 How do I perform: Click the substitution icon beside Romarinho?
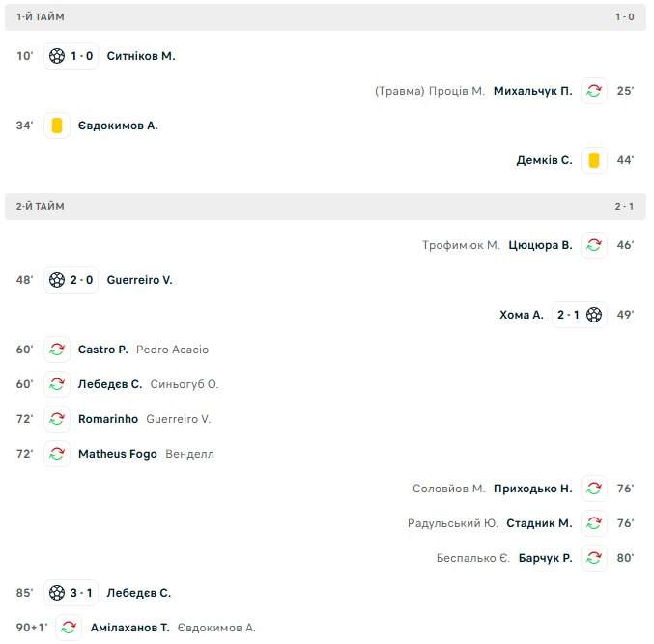click(x=57, y=419)
